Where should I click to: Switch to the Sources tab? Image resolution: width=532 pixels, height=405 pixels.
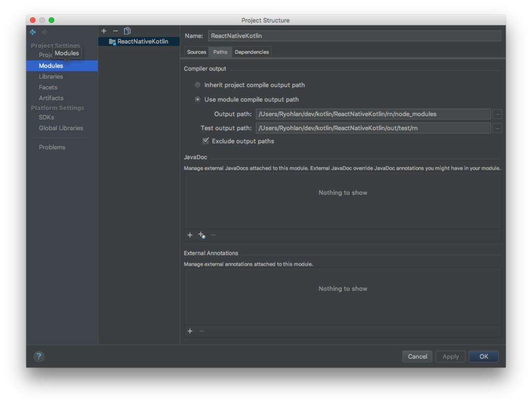point(196,52)
